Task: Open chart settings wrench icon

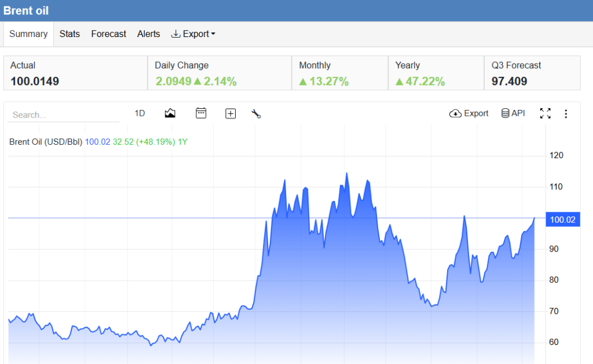Action: click(x=256, y=113)
